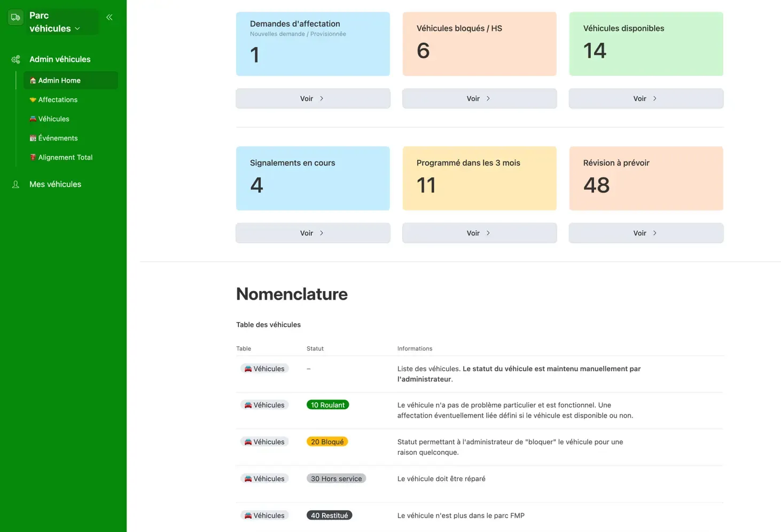Image resolution: width=781 pixels, height=532 pixels.
Task: Click Voir under Signalements en cours
Action: (313, 233)
